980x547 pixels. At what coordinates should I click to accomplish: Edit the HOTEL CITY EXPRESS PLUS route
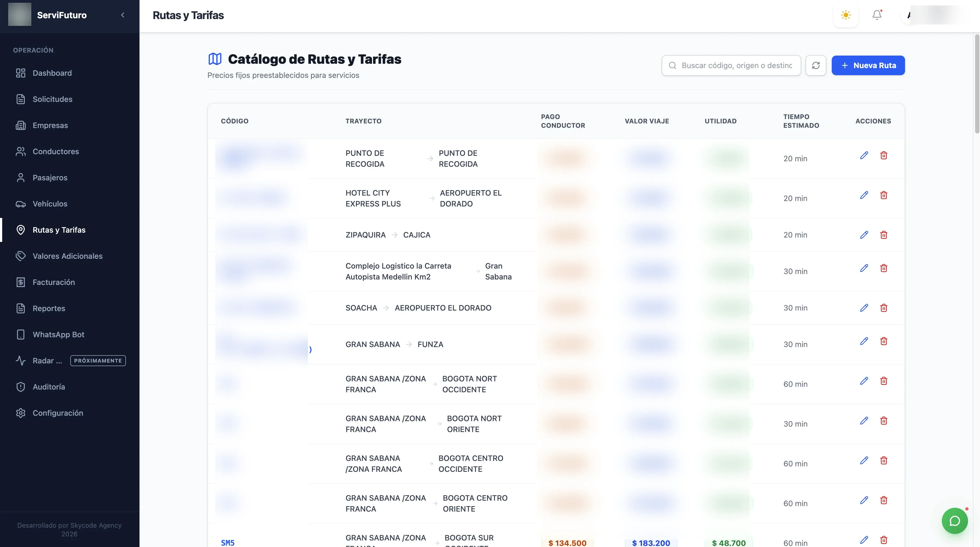[x=864, y=195]
